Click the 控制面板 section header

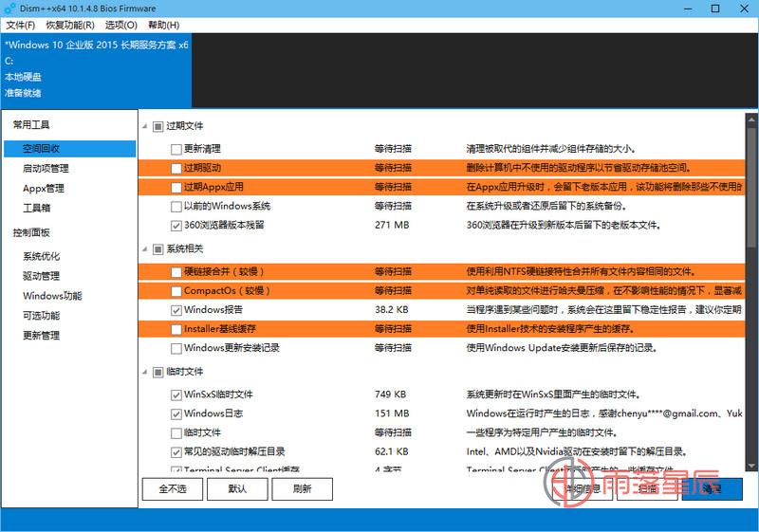[x=31, y=232]
